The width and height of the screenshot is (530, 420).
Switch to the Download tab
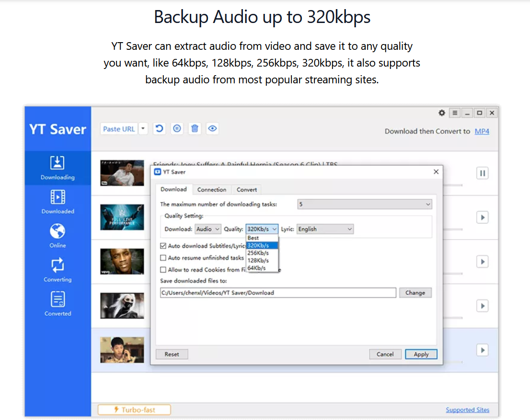pos(173,190)
